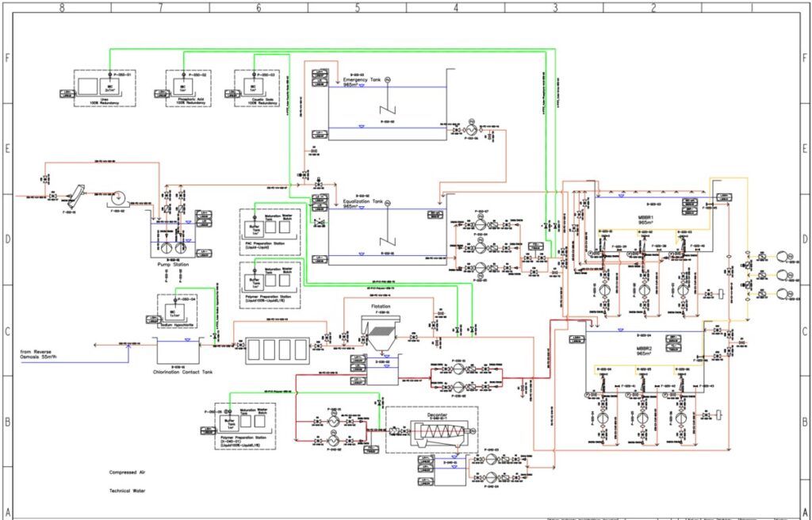Screen dimensions: 812x520
Task: Select the Equalization Tank label
Action: [x=362, y=201]
